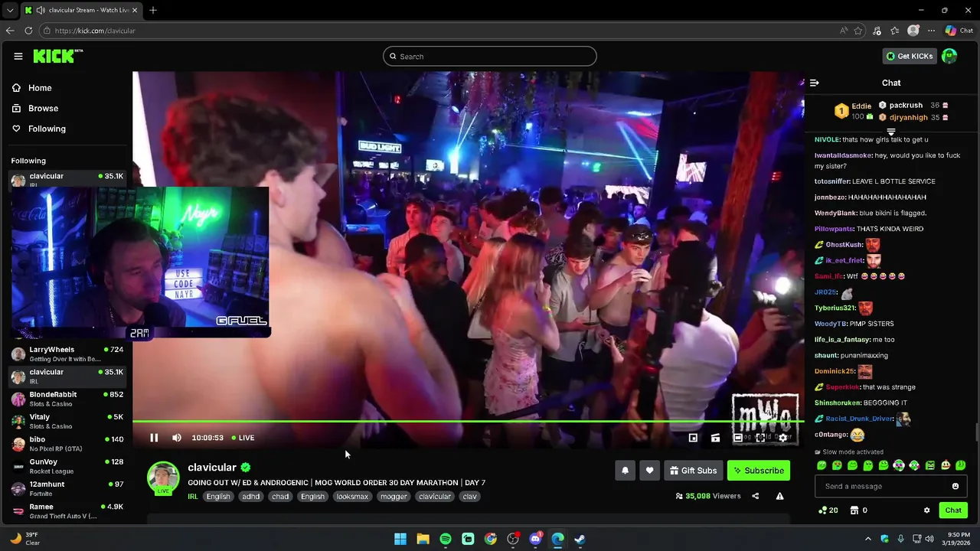The height and width of the screenshot is (551, 980).
Task: Open chat settings gear
Action: (926, 510)
